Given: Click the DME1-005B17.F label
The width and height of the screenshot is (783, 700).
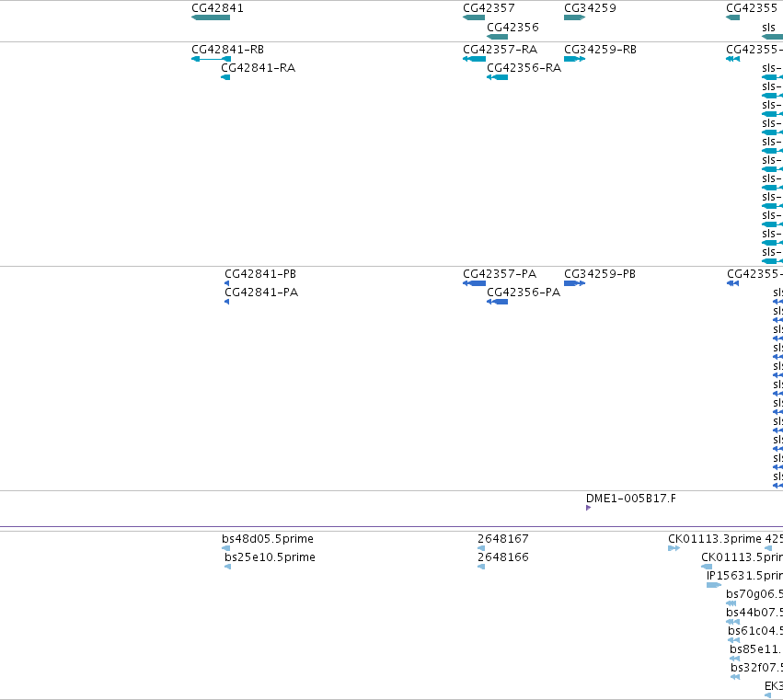Looking at the screenshot, I should [x=631, y=499].
